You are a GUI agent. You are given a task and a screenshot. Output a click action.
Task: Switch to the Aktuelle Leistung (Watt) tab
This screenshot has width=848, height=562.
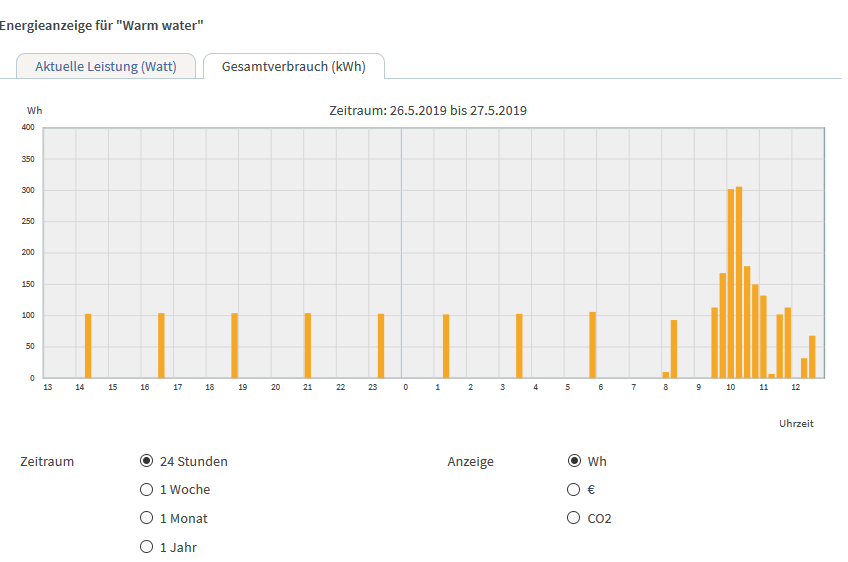click(x=105, y=67)
